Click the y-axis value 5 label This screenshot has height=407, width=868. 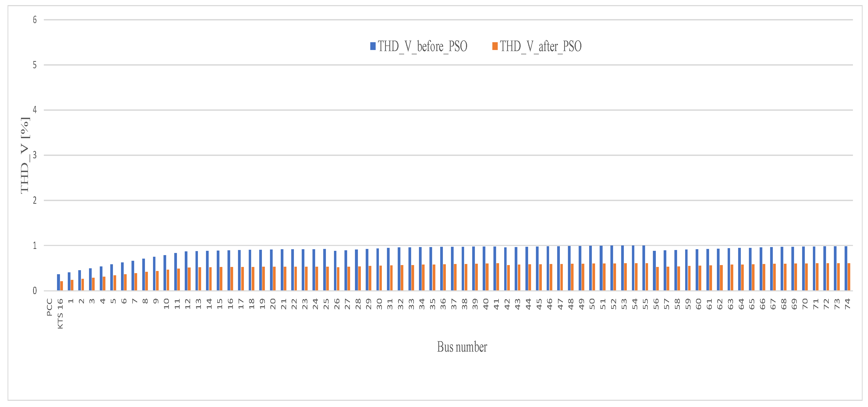[35, 65]
